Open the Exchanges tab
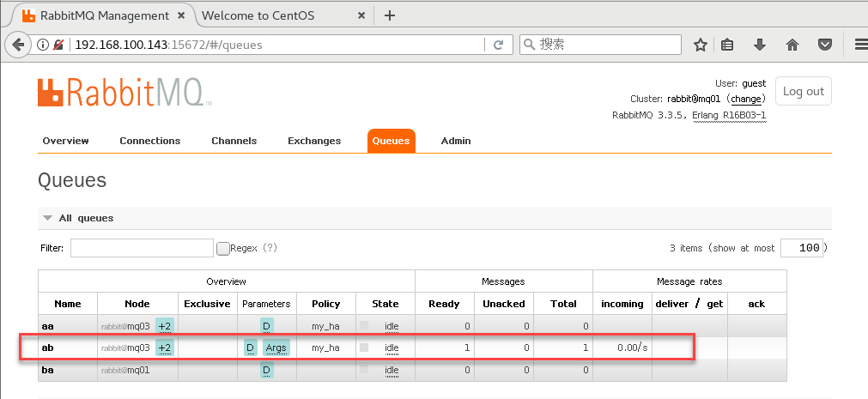868x399 pixels. [x=314, y=141]
